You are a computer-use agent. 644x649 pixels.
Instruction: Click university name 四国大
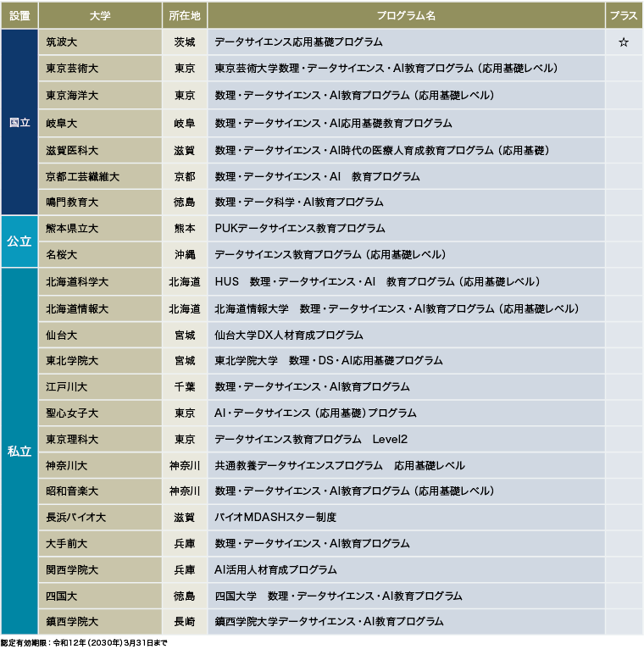(x=62, y=596)
